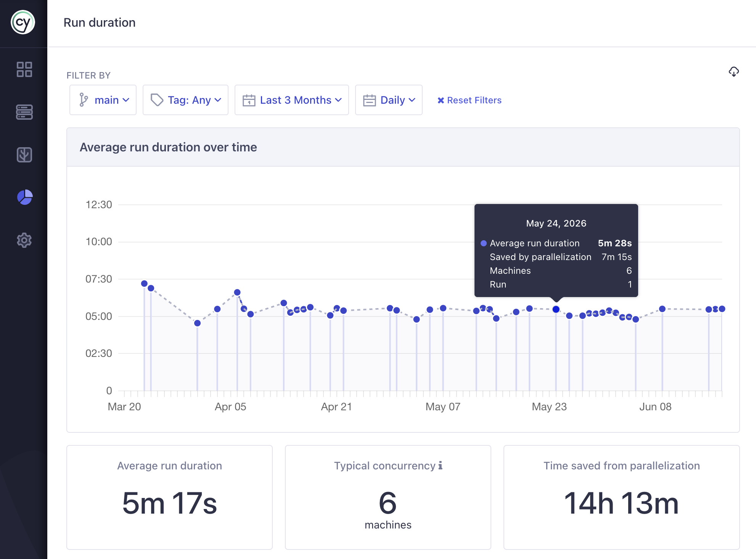Click the first data point near Mar 20

(x=144, y=283)
